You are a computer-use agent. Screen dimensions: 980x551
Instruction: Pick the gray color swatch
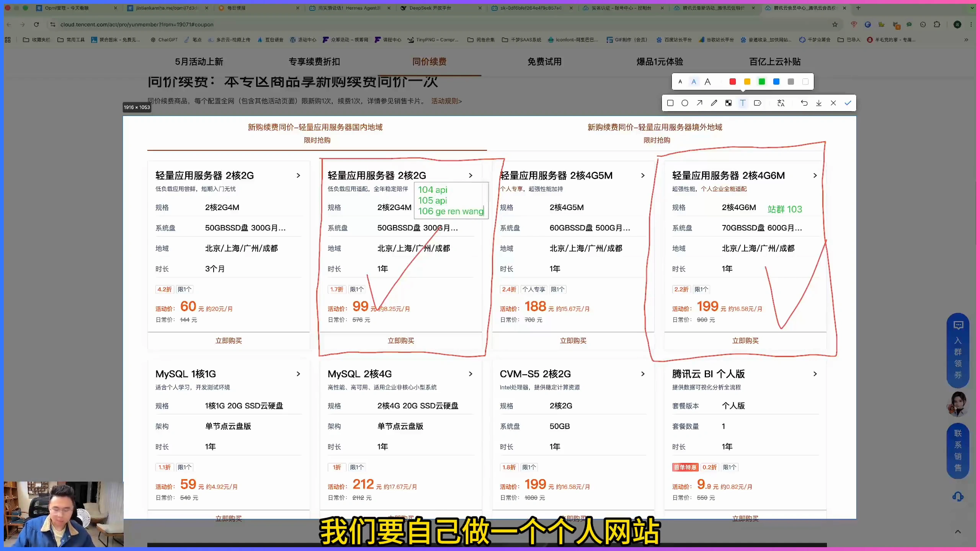(x=791, y=82)
